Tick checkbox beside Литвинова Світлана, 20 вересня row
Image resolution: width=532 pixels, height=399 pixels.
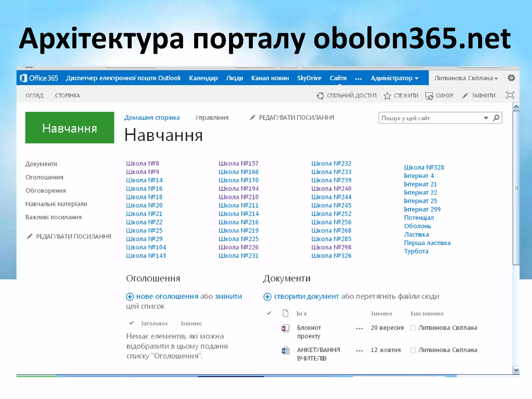coord(413,328)
